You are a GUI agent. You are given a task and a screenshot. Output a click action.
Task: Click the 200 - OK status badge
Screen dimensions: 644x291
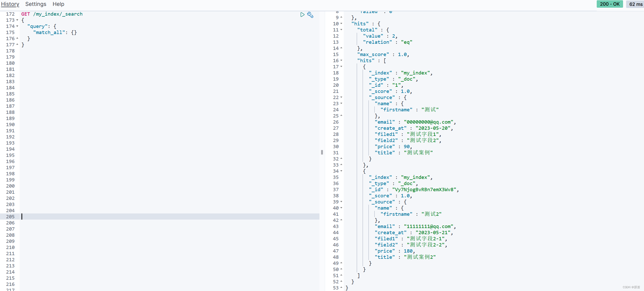pyautogui.click(x=609, y=4)
